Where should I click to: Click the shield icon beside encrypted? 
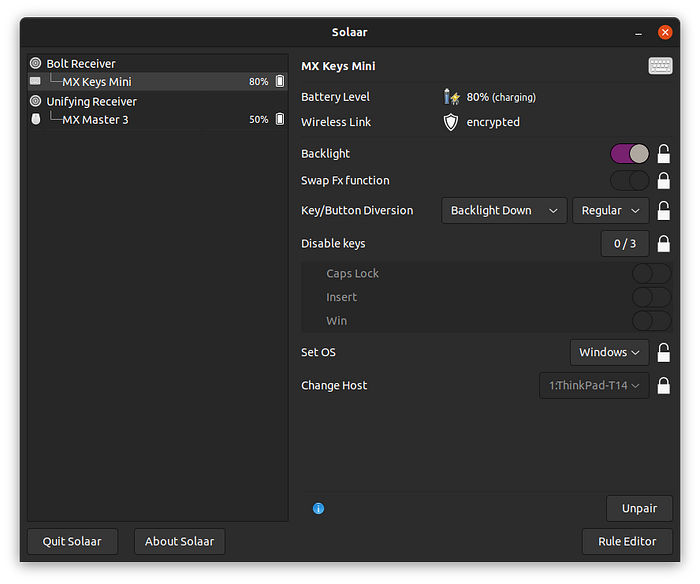click(450, 122)
